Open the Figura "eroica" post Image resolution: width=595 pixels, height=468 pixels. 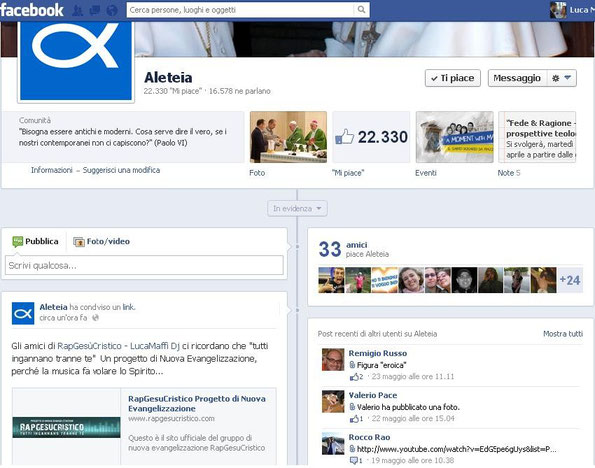pyautogui.click(x=381, y=365)
